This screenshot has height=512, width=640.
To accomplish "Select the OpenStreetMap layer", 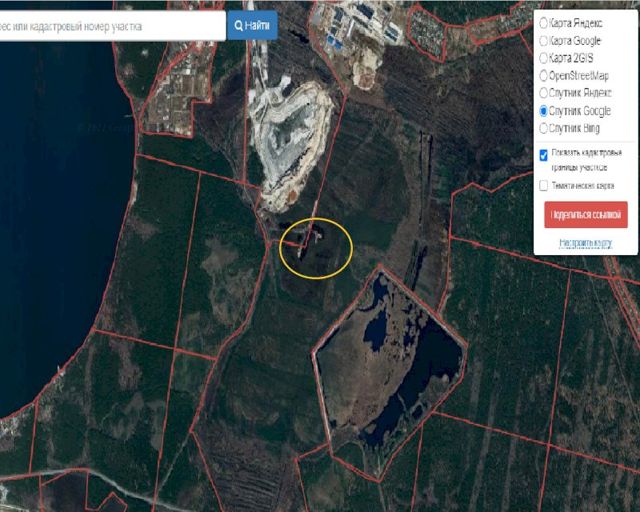I will point(544,76).
